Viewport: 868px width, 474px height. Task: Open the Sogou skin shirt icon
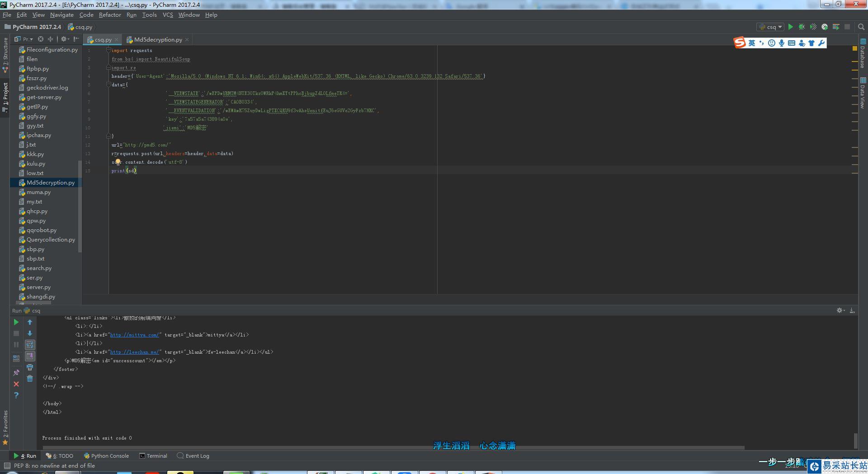pyautogui.click(x=811, y=43)
